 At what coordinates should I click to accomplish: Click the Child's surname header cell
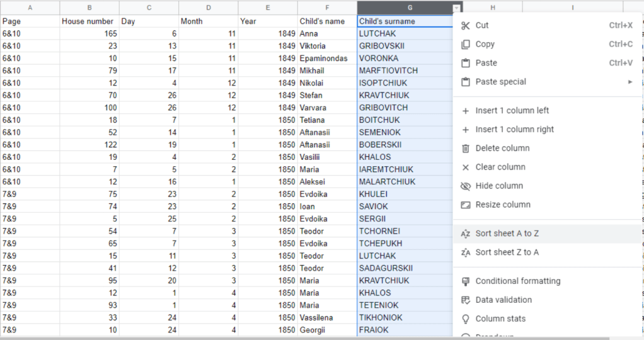click(x=404, y=21)
